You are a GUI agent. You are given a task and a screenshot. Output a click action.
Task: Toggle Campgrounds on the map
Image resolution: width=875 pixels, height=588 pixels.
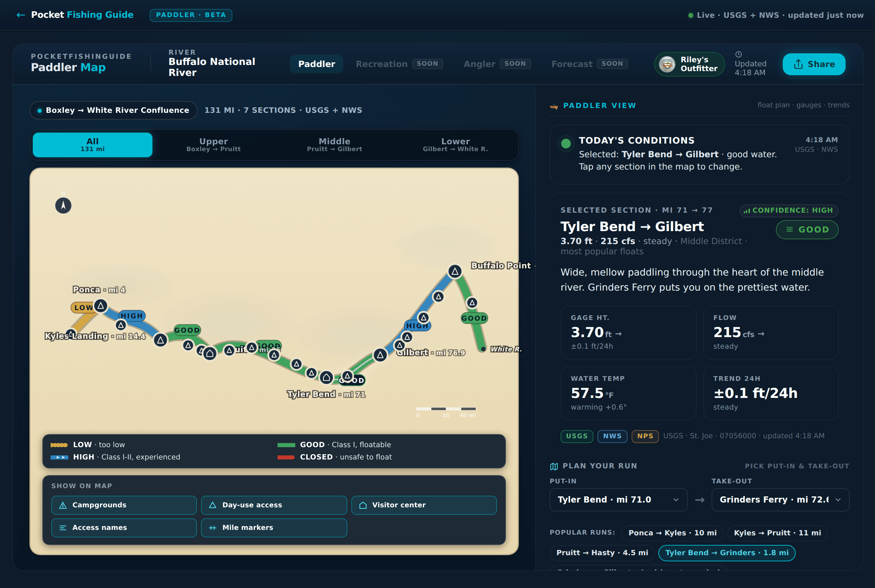tap(124, 505)
